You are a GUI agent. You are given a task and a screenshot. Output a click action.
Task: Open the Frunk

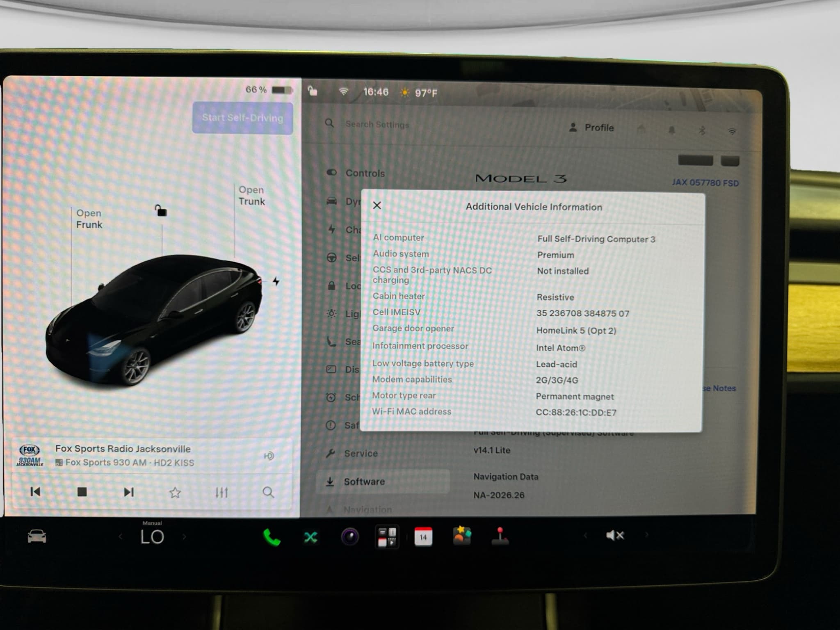[x=89, y=219]
